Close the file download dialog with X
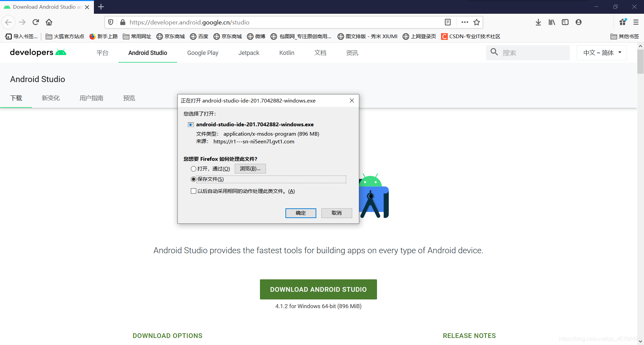 click(x=352, y=100)
